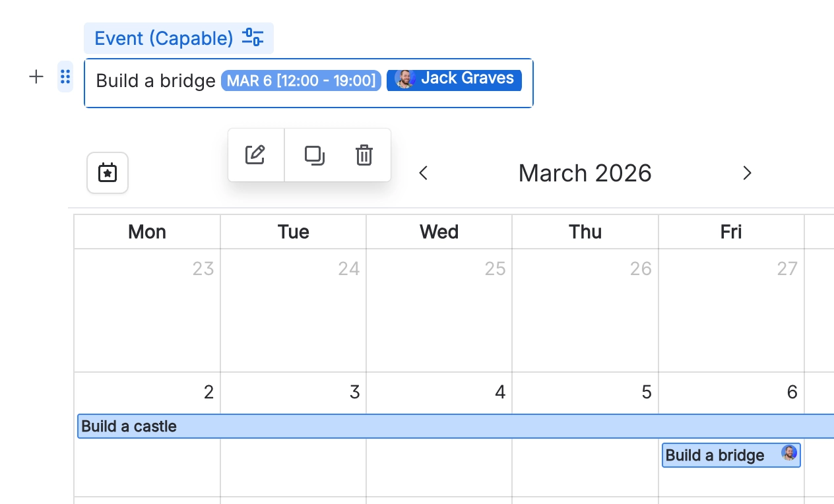Click the edit pencil icon
This screenshot has width=834, height=504.
pos(255,155)
